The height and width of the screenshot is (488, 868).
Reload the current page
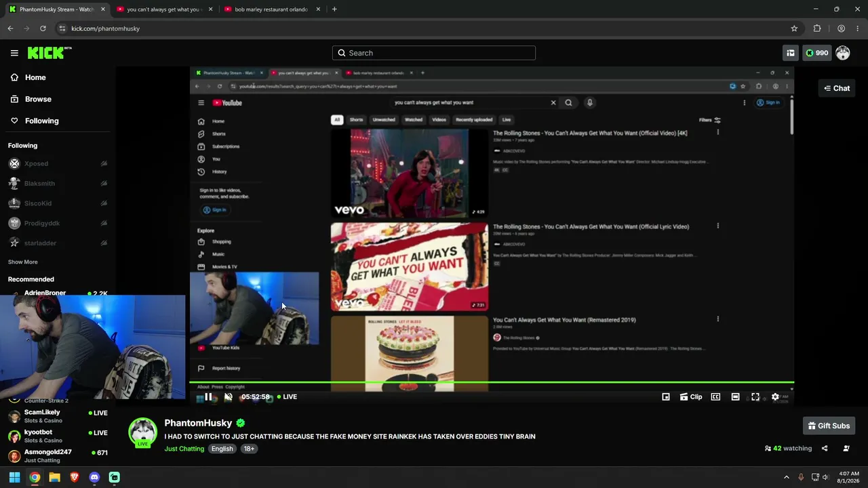pyautogui.click(x=43, y=28)
